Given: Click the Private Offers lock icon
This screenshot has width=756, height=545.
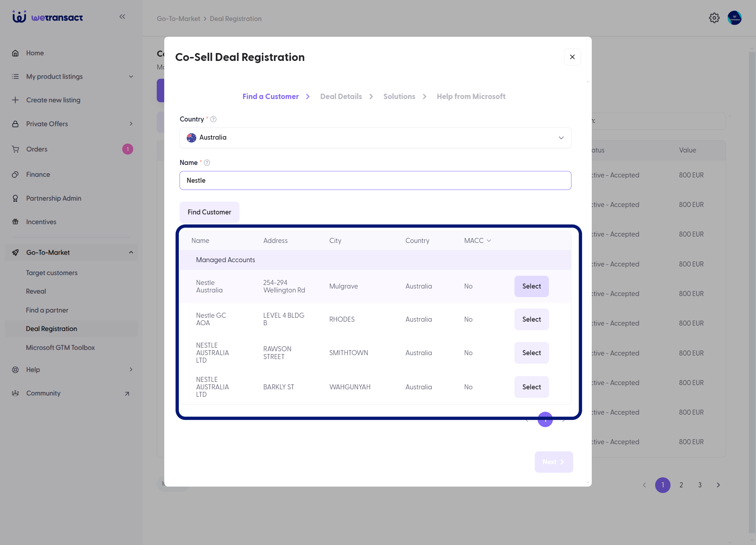Looking at the screenshot, I should tap(15, 124).
